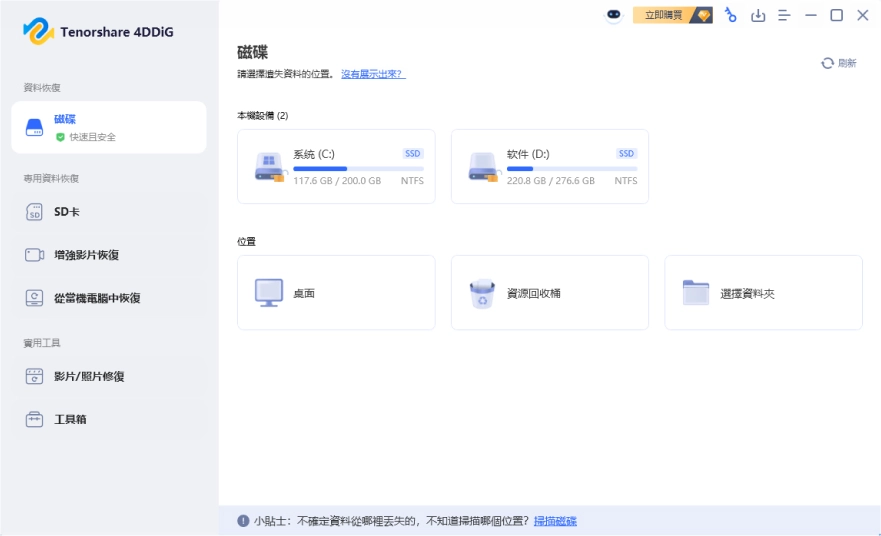Click the 刷新 refresh button
Viewport: 881px width, 536px height.
[839, 63]
